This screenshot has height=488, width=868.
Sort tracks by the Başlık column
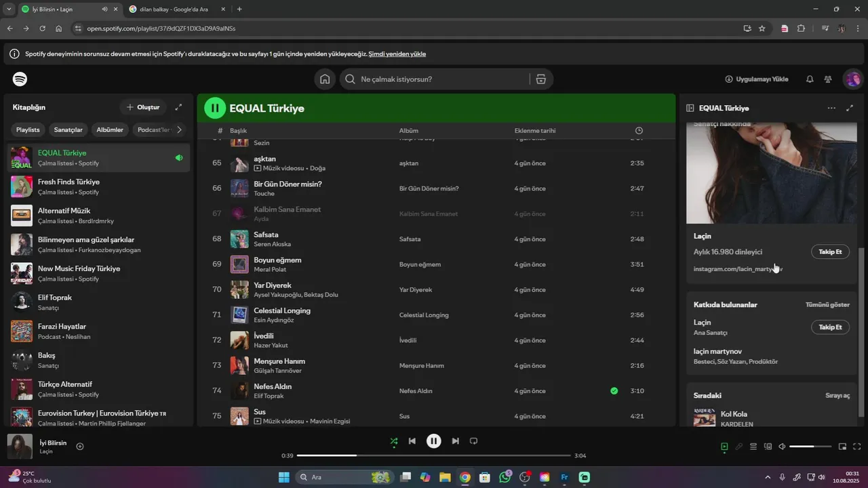pos(238,130)
